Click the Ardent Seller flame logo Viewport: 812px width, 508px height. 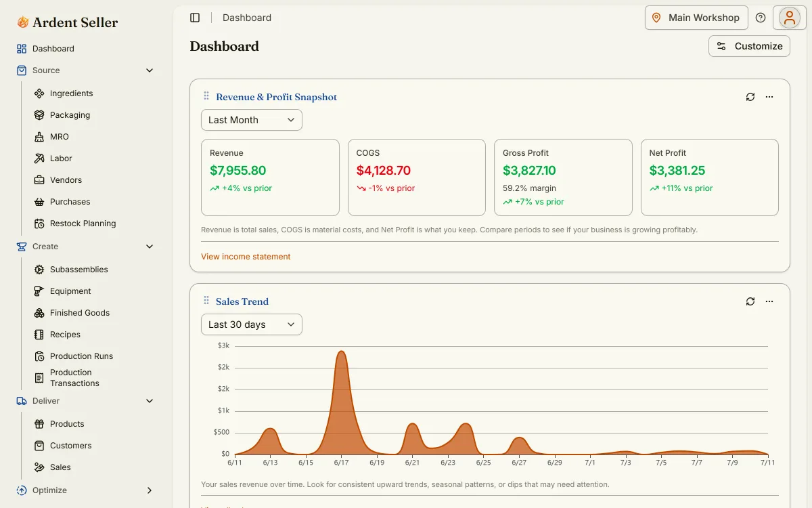(x=22, y=22)
